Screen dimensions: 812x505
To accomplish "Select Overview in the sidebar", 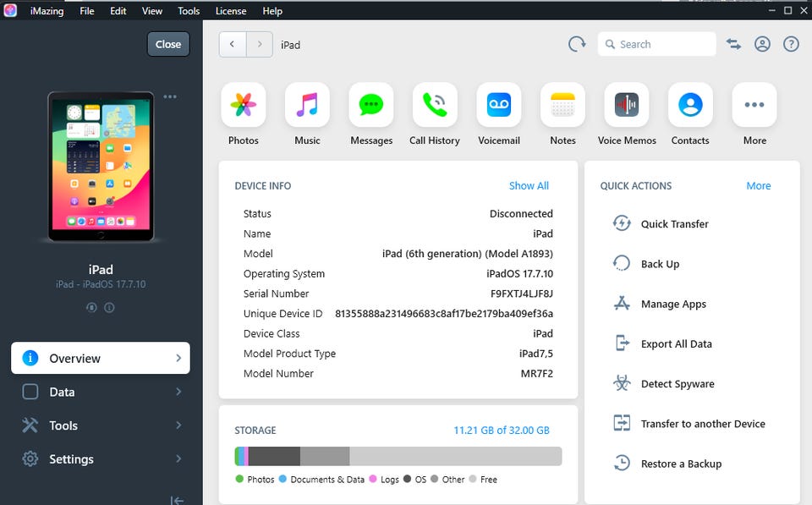I will point(101,358).
